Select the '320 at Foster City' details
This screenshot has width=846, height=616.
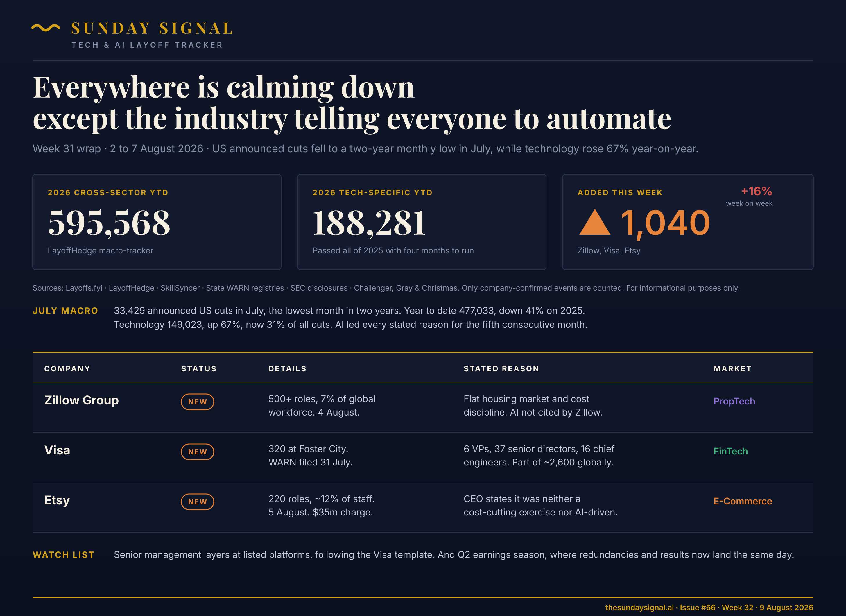310,456
